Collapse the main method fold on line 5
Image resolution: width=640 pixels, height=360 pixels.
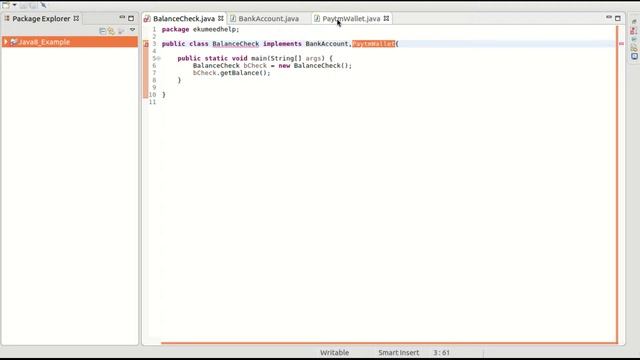click(x=159, y=58)
